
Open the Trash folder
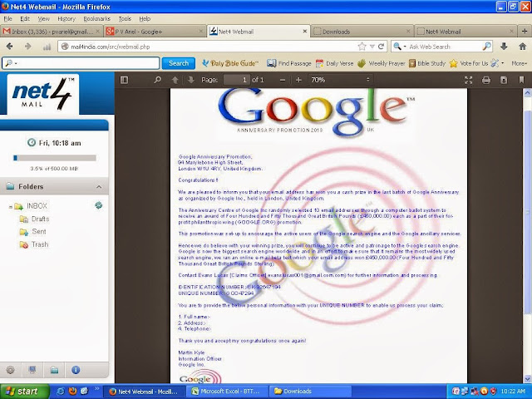point(40,244)
